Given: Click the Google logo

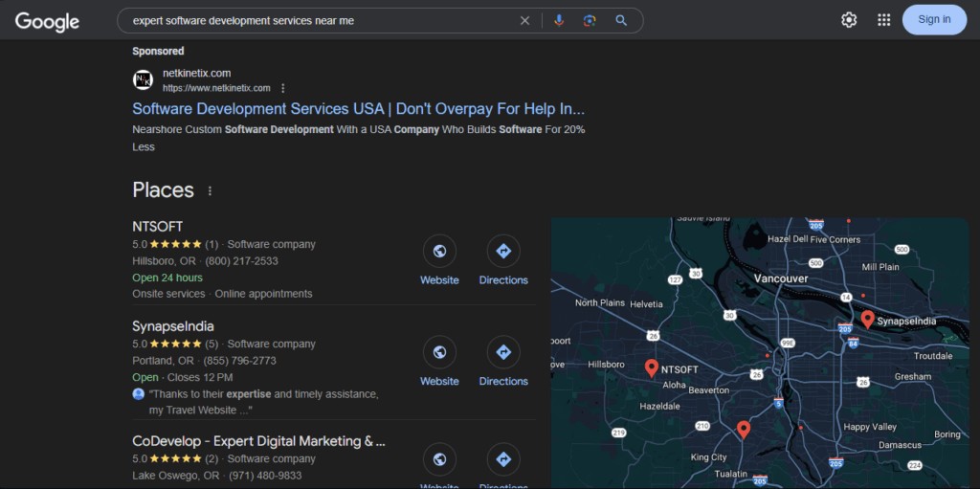Looking at the screenshot, I should pyautogui.click(x=48, y=21).
